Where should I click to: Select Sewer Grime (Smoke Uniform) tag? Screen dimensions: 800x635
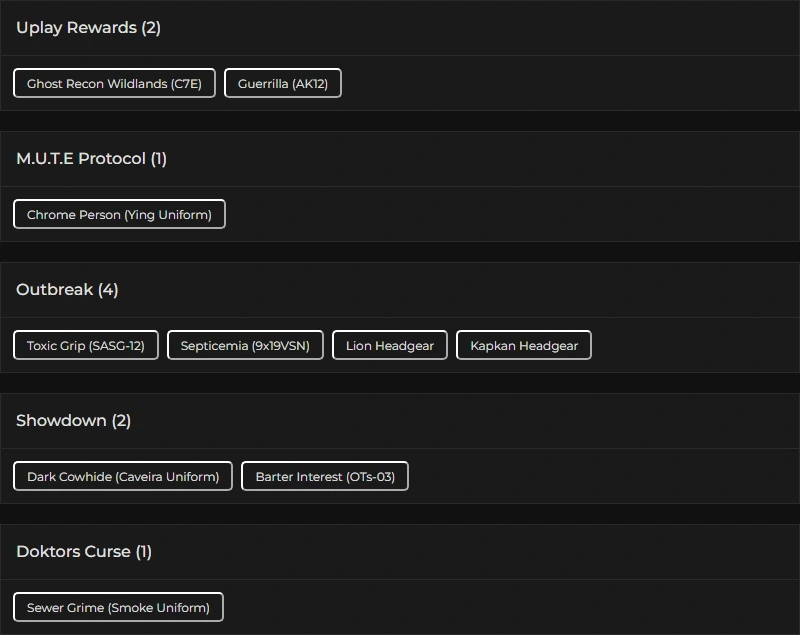click(x=118, y=608)
